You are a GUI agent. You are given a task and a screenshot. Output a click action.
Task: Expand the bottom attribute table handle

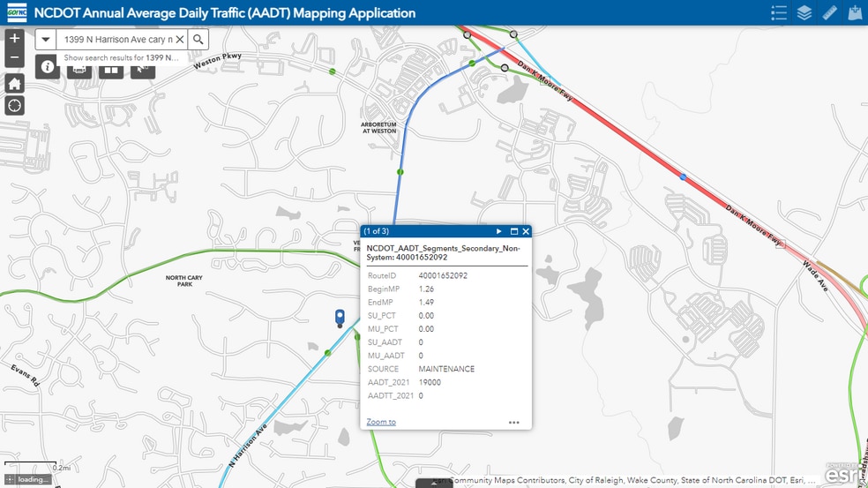click(433, 483)
